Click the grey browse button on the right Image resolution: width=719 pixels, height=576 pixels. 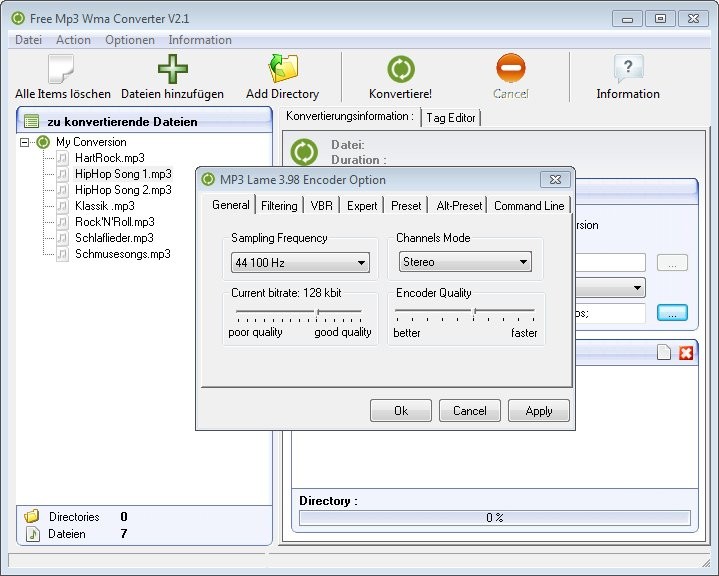pyautogui.click(x=672, y=263)
